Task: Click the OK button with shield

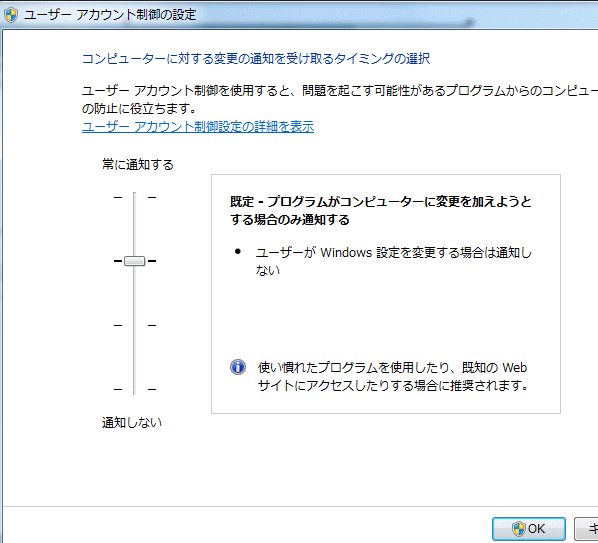Action: click(529, 529)
